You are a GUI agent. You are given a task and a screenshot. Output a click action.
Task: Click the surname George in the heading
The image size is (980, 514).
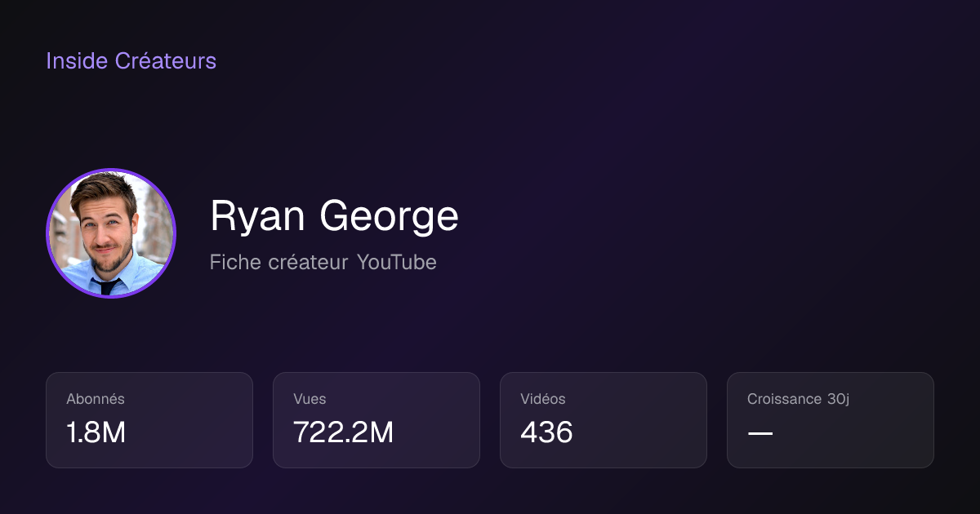click(x=389, y=217)
